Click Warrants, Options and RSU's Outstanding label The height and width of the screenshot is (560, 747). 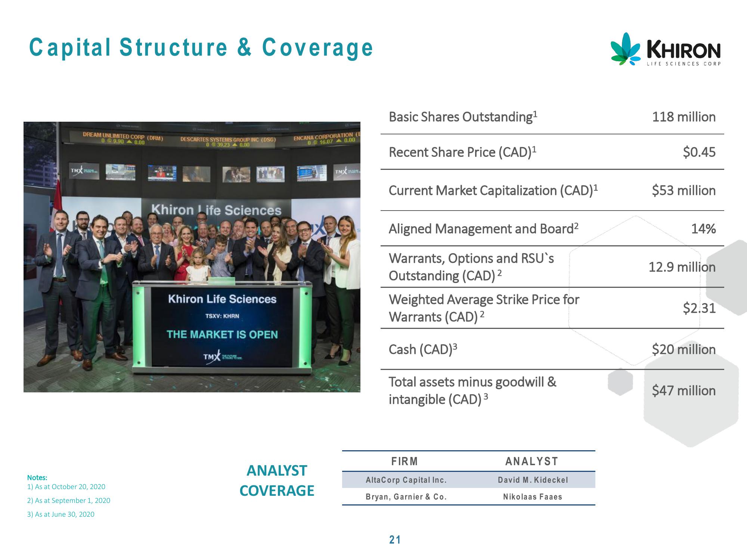point(471,267)
